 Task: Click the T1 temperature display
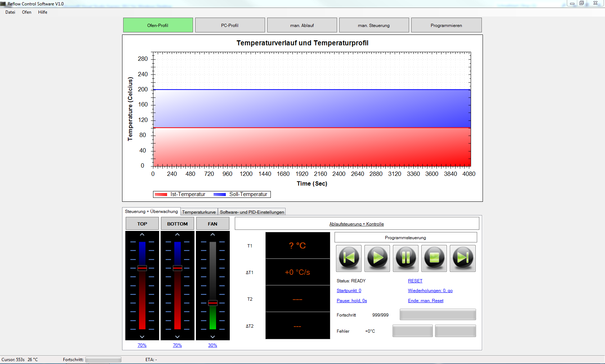click(298, 245)
